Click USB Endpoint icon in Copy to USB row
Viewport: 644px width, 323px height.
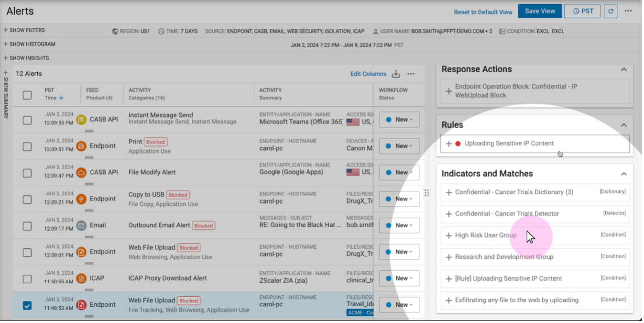pos(81,199)
